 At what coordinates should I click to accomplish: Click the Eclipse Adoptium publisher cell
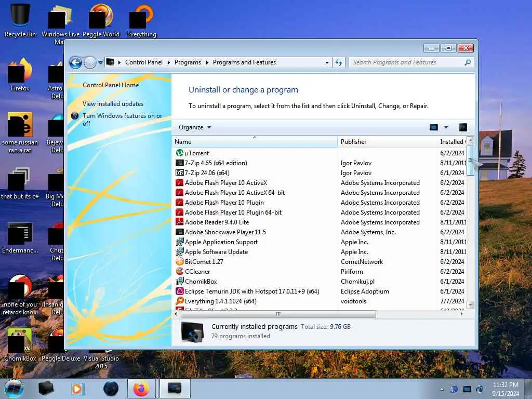tap(365, 291)
